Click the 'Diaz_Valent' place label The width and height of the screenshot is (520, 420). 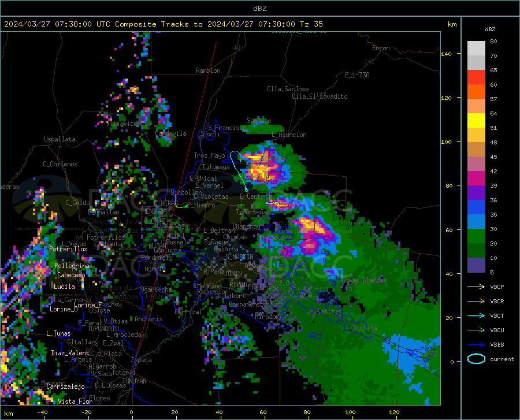click(x=70, y=353)
